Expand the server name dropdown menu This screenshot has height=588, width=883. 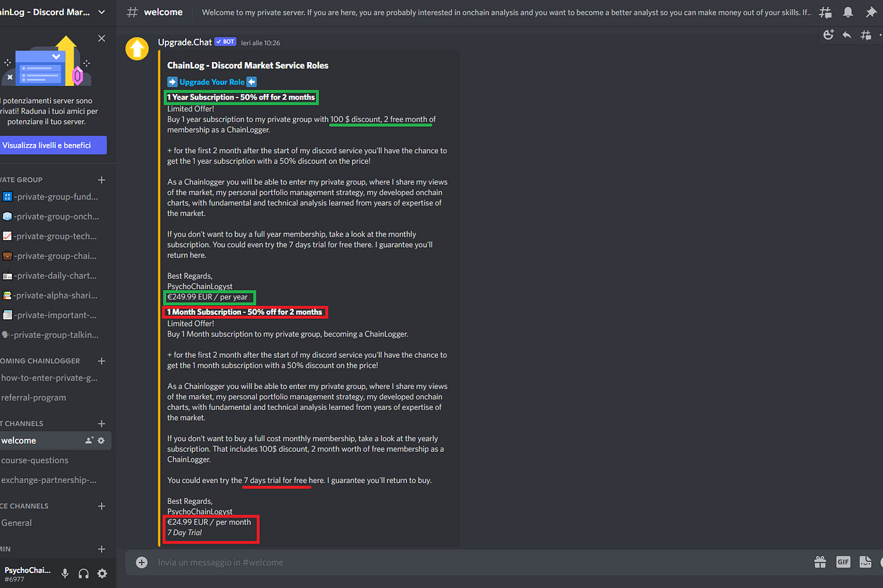(x=102, y=12)
